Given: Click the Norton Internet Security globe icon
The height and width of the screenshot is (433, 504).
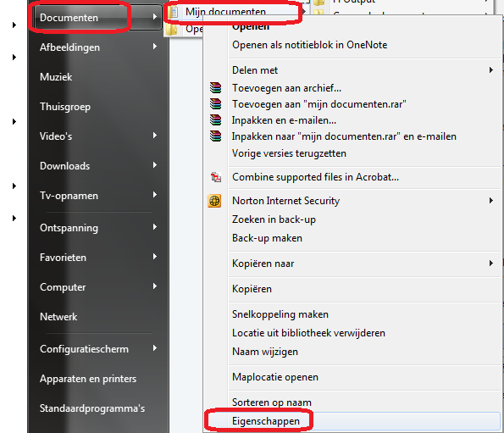Looking at the screenshot, I should 214,201.
